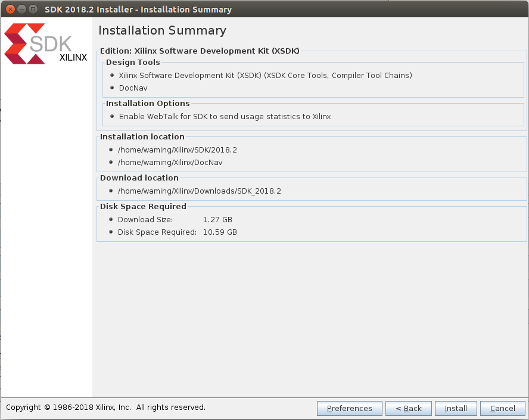Click the DocNav design tool entry
The height and width of the screenshot is (420, 529).
point(133,88)
